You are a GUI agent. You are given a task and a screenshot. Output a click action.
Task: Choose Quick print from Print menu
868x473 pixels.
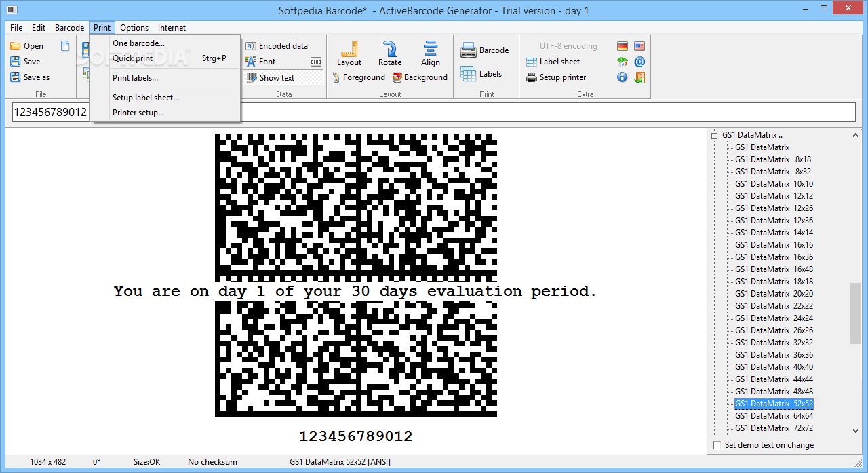click(x=165, y=58)
